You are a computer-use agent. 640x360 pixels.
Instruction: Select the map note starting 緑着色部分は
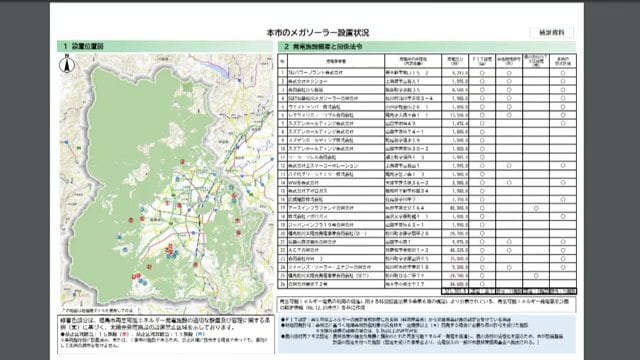click(166, 333)
